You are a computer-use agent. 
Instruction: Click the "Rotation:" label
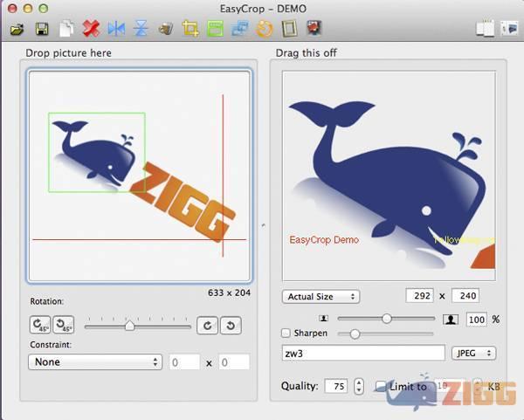click(x=47, y=301)
